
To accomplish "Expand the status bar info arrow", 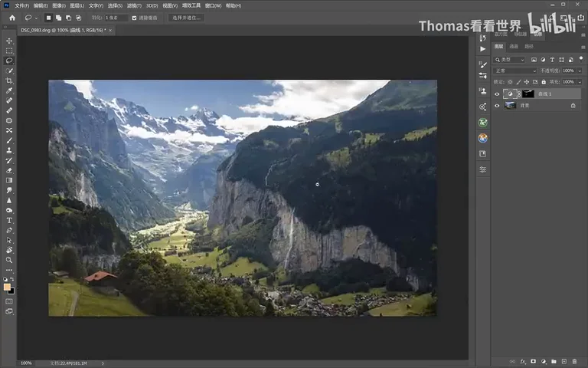I will [103, 363].
